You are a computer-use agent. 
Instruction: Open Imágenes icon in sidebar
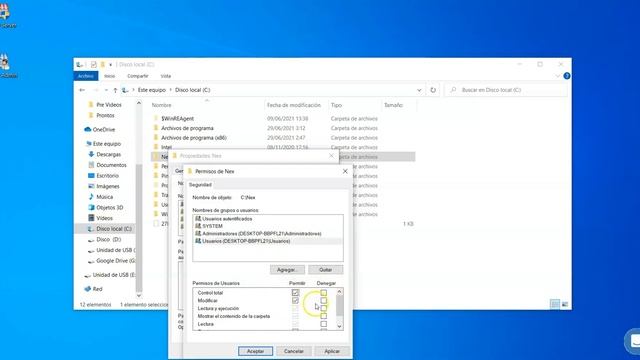point(91,186)
